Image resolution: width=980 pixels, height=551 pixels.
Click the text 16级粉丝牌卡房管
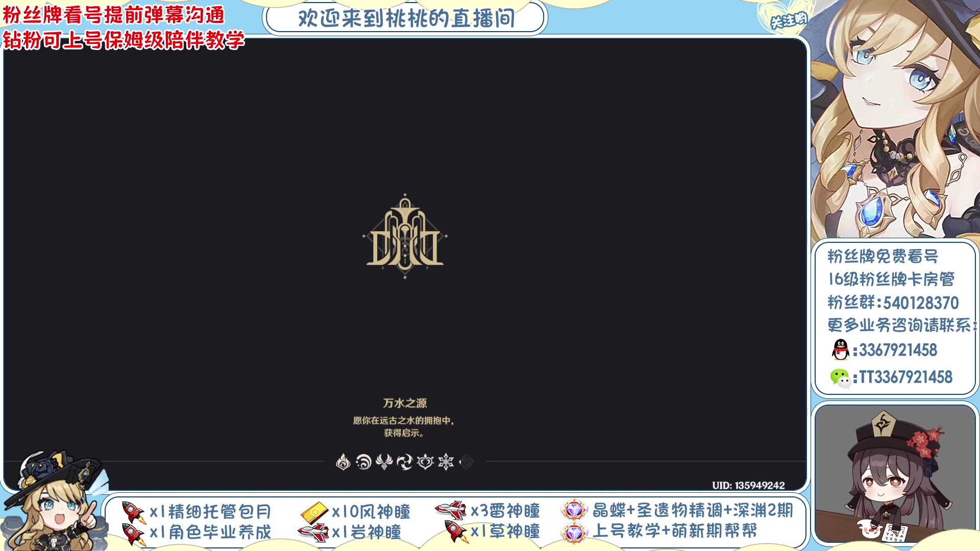coord(891,279)
